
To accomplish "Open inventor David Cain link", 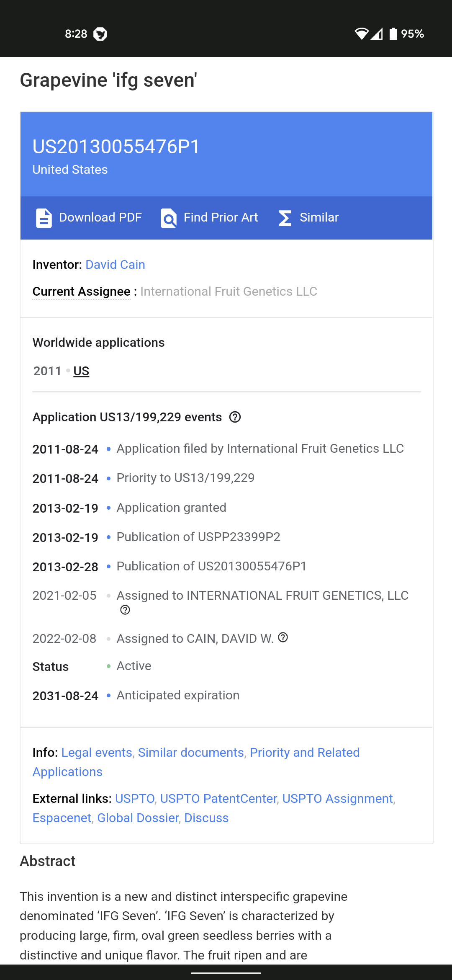I will click(x=115, y=265).
